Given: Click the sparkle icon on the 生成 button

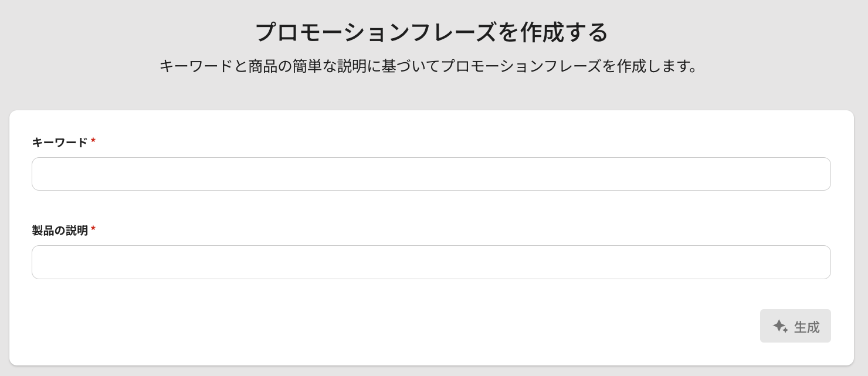Looking at the screenshot, I should pos(780,326).
